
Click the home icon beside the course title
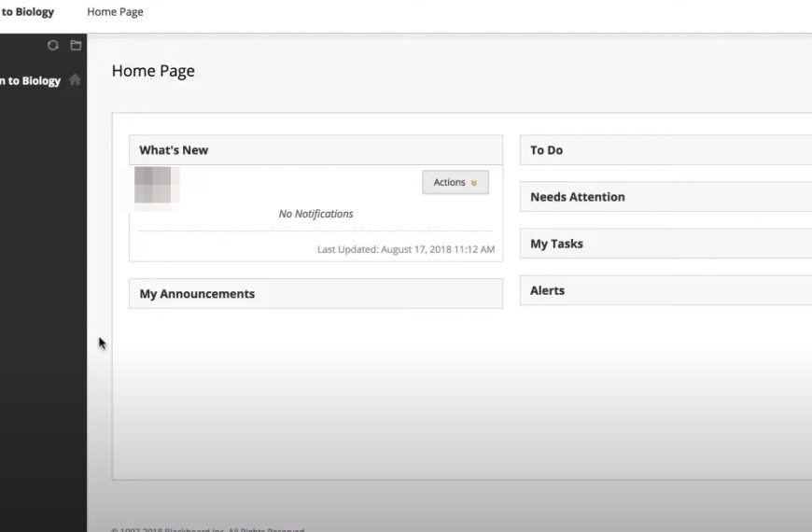pyautogui.click(x=75, y=80)
